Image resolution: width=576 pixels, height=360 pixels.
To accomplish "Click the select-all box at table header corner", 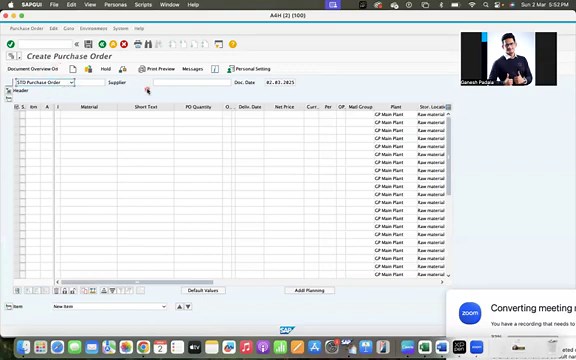I will (x=17, y=107).
